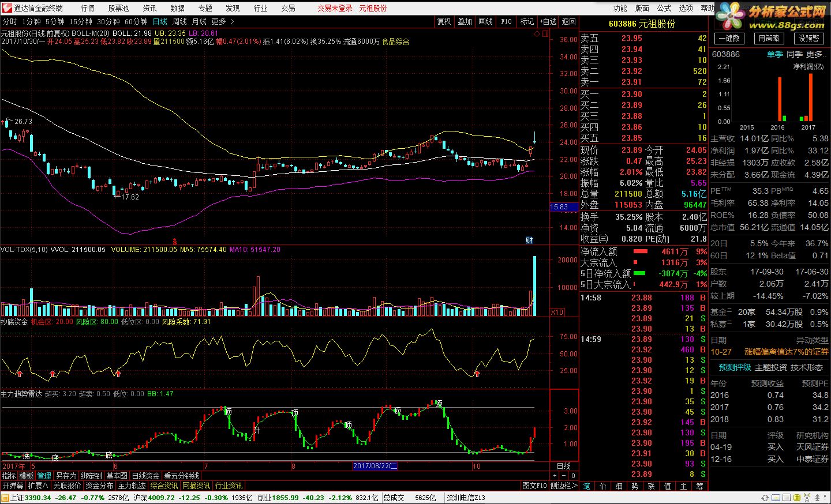This screenshot has height=504, width=831.
Task: Click the 一键撤 button
Action: tap(729, 38)
